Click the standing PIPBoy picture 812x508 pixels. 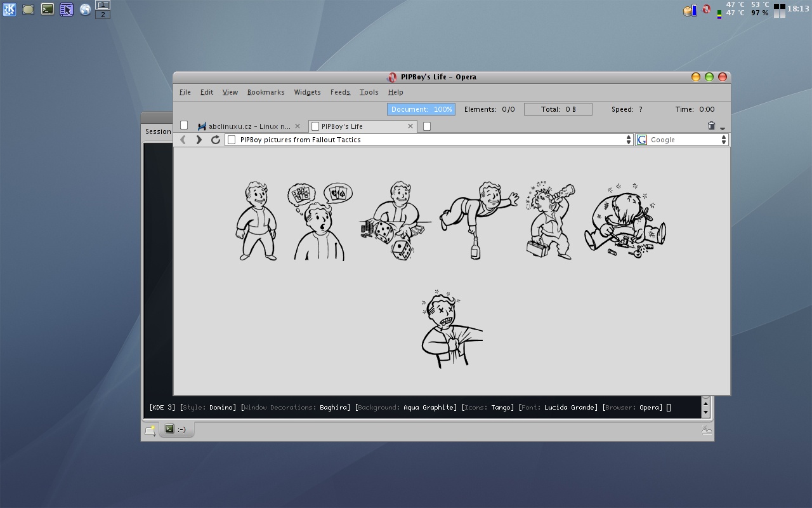point(257,221)
